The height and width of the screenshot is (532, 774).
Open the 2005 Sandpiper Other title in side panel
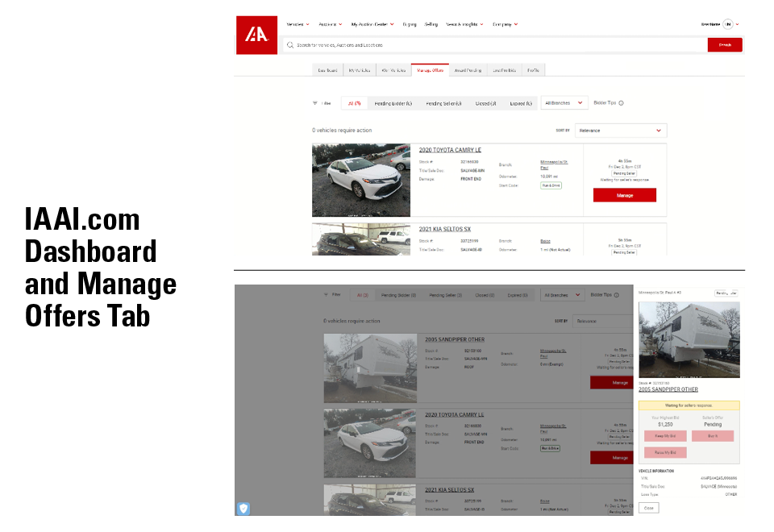pos(668,389)
